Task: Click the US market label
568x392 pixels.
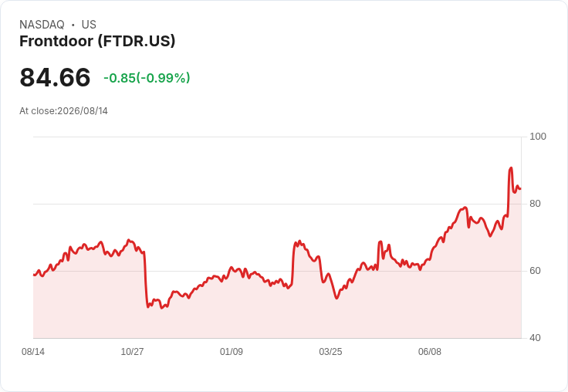Action: pos(89,25)
